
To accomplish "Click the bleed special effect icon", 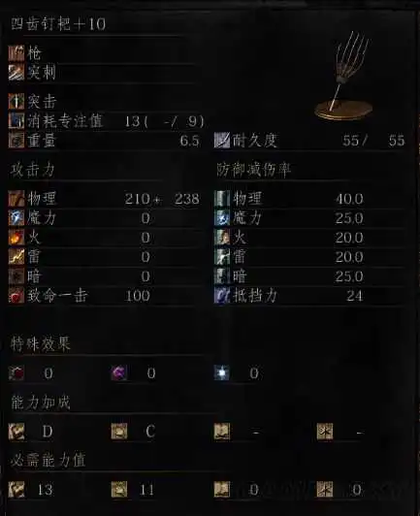I will [16, 372].
